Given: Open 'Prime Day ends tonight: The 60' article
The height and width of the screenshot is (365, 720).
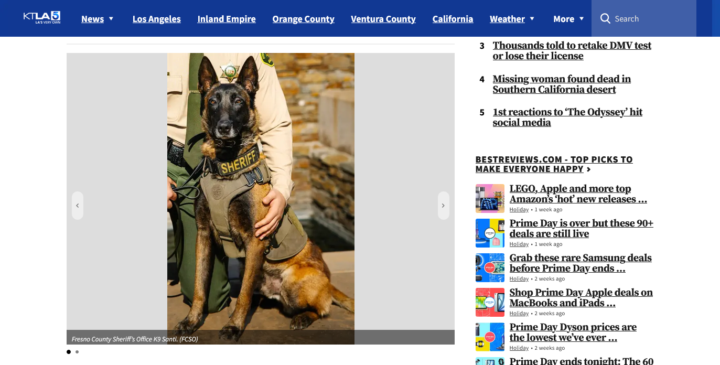Looking at the screenshot, I should 581,361.
